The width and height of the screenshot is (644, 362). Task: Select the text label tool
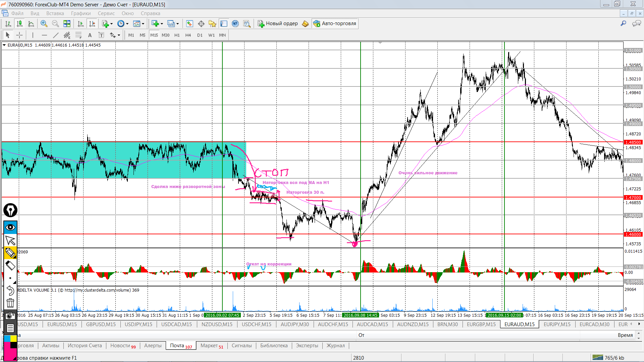[x=101, y=35]
